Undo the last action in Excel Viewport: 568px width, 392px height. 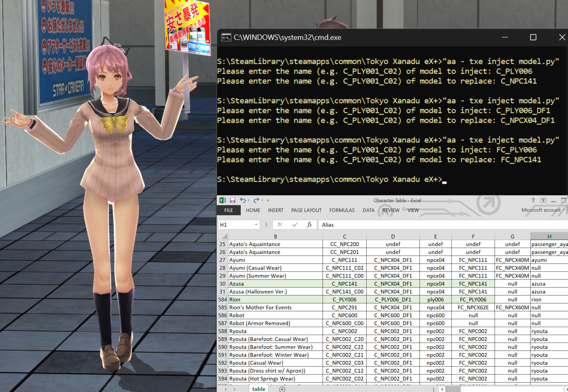242,200
